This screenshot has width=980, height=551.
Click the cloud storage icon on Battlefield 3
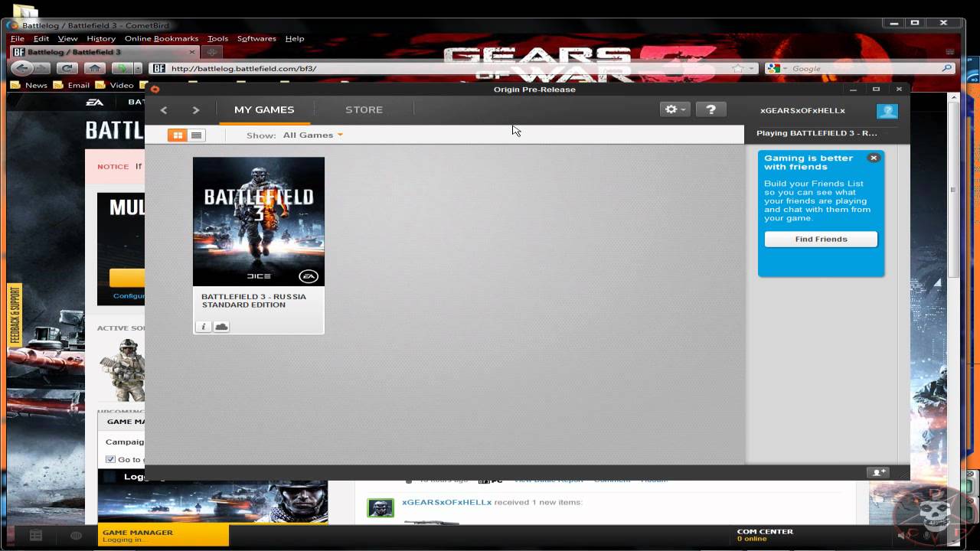[221, 327]
